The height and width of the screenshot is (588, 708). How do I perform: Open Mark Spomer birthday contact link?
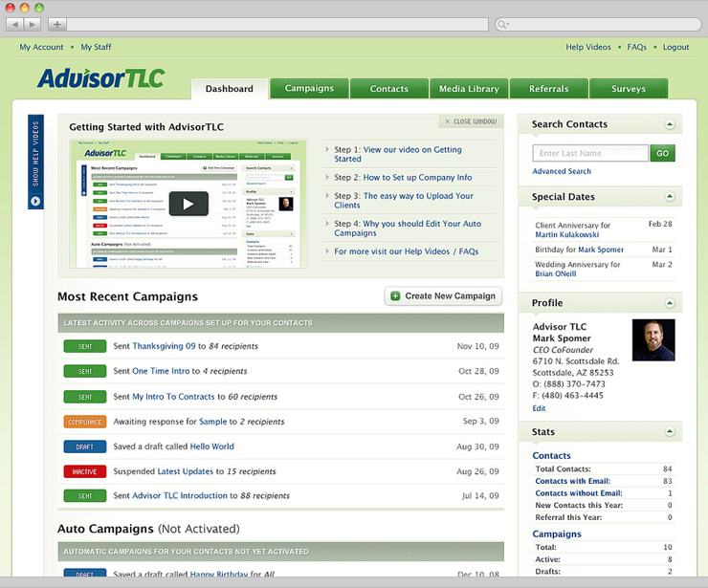tap(601, 250)
